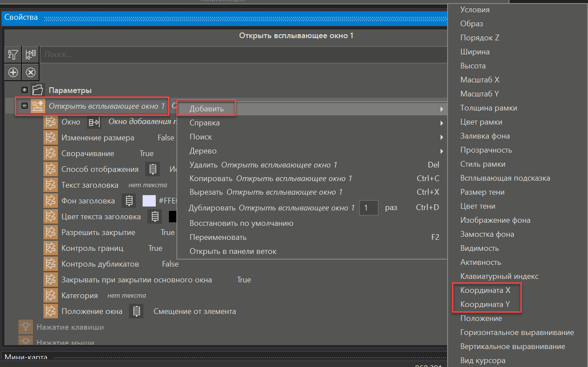Collapse the Открыть всплывающее окно 1 node
This screenshot has width=588, height=367.
point(25,106)
